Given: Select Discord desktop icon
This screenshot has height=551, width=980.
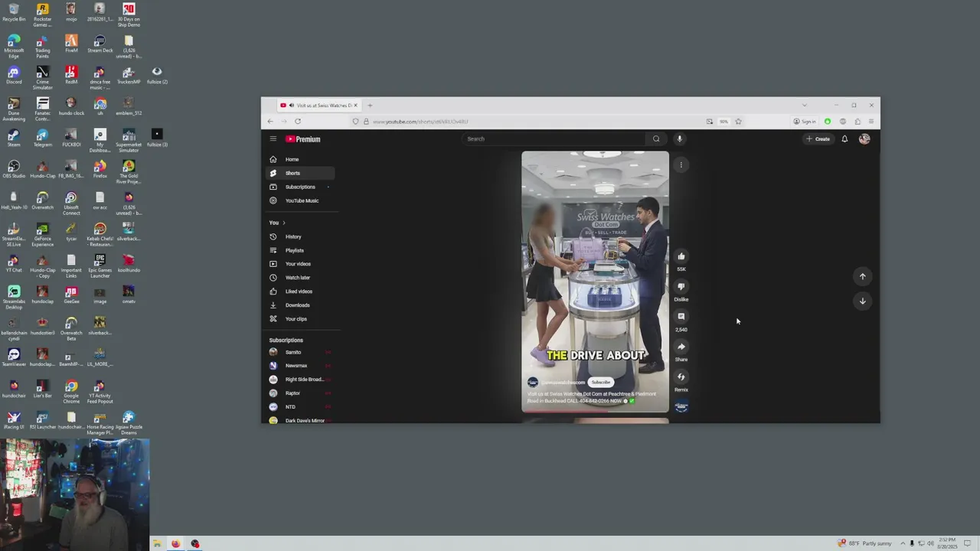Looking at the screenshot, I should pos(14,76).
